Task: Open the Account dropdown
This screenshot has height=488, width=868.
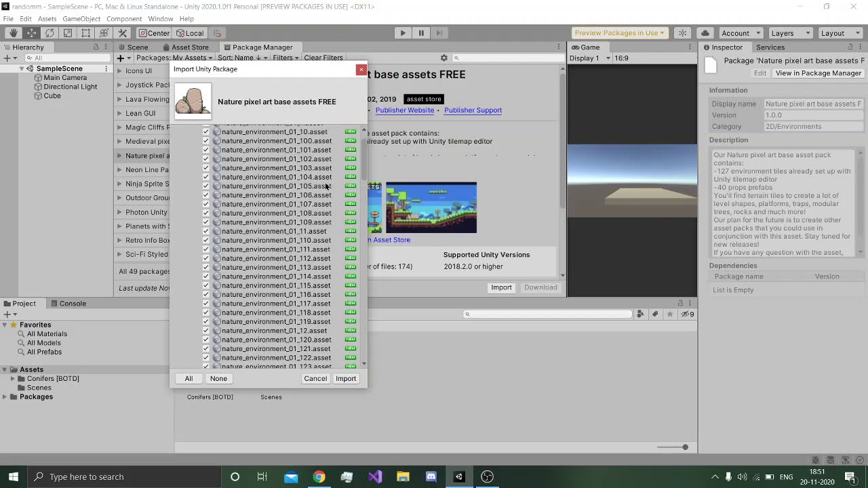Action: [740, 33]
